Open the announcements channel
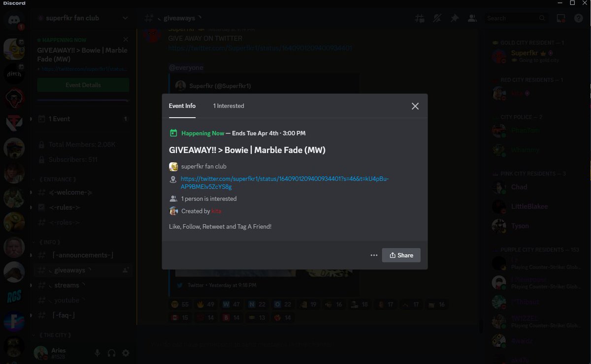This screenshot has width=591, height=364. click(83, 255)
